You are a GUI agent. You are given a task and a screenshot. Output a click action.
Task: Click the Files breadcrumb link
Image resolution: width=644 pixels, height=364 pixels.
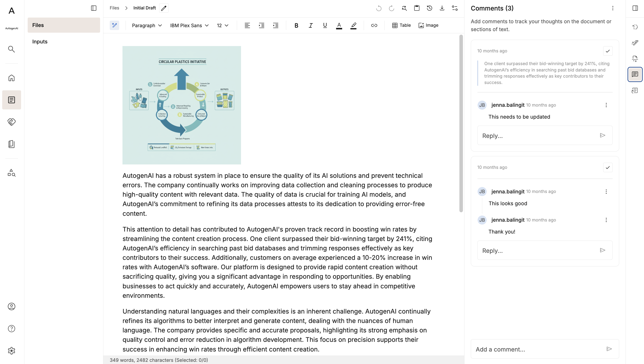(114, 8)
